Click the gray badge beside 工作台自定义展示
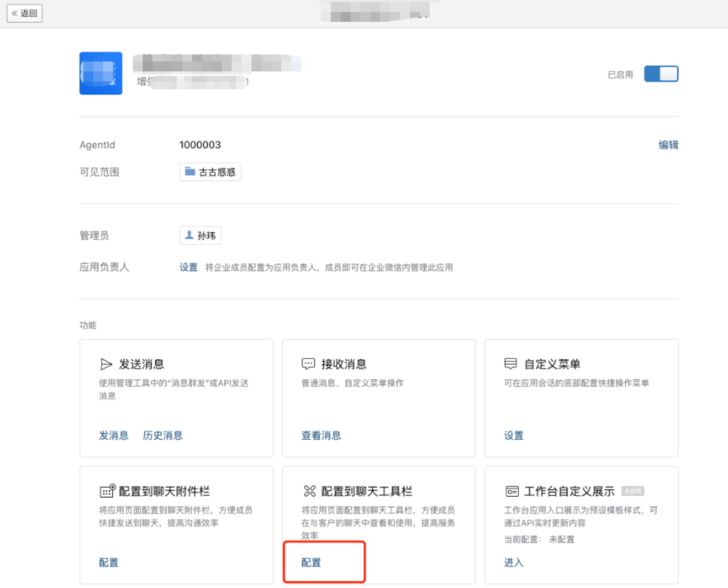The width and height of the screenshot is (728, 588). [633, 491]
